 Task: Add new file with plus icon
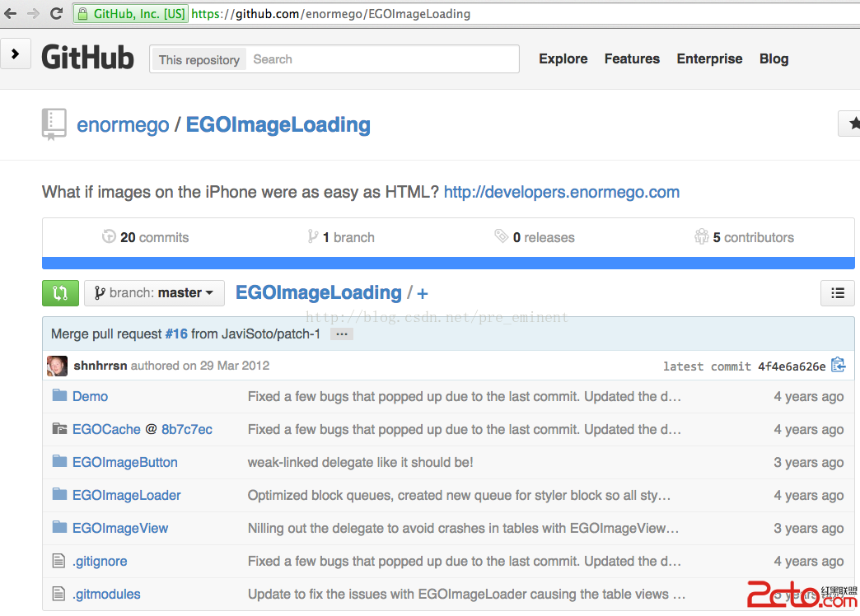[423, 293]
